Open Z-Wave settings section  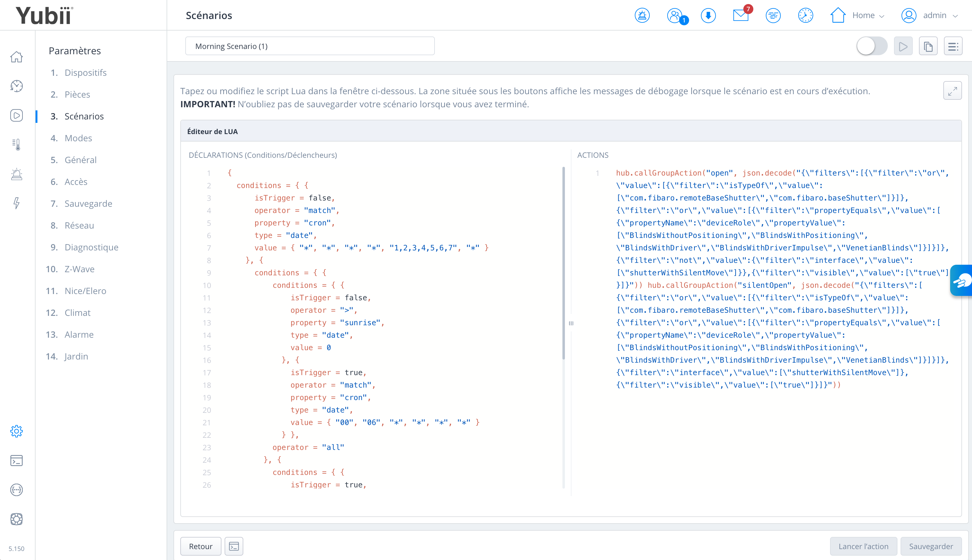click(80, 269)
